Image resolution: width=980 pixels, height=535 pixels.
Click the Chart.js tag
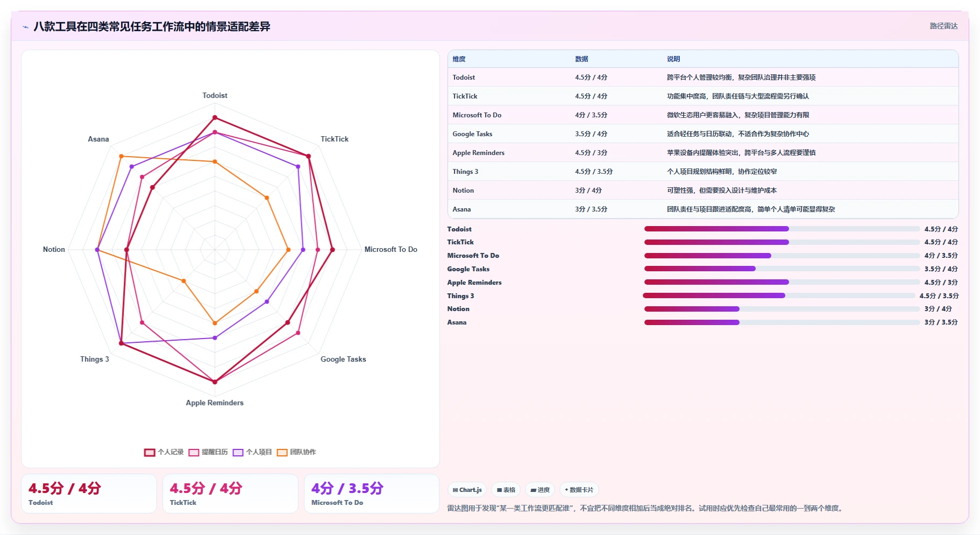[x=467, y=490]
